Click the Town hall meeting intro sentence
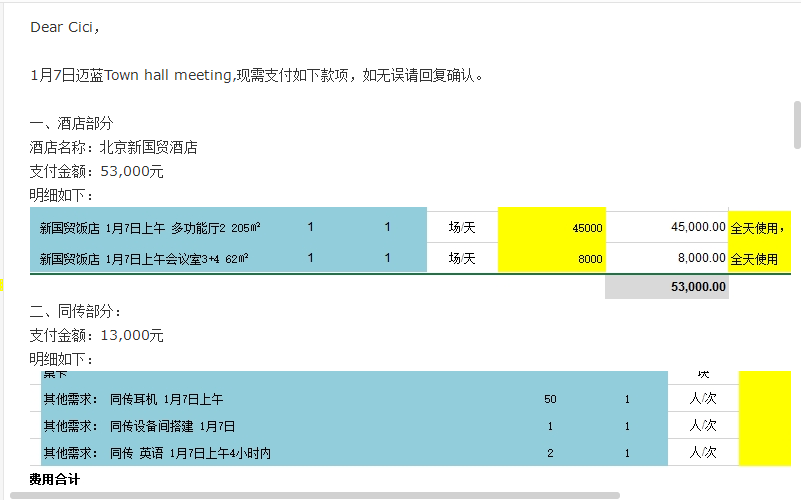The height and width of the screenshot is (500, 801). click(257, 75)
